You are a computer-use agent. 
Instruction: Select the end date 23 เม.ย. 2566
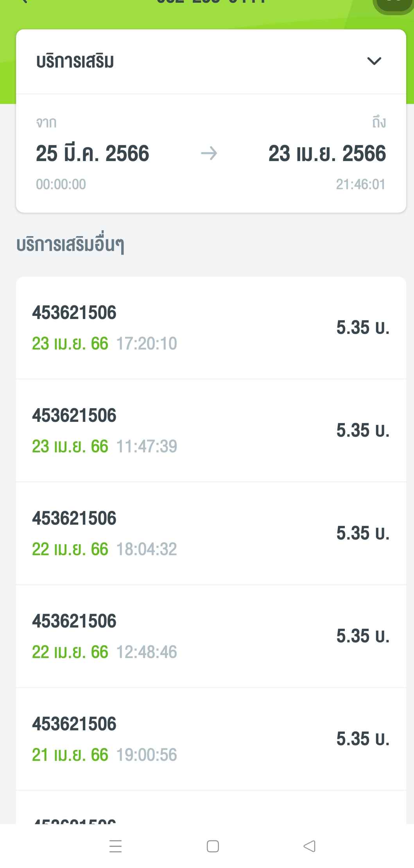point(327,153)
